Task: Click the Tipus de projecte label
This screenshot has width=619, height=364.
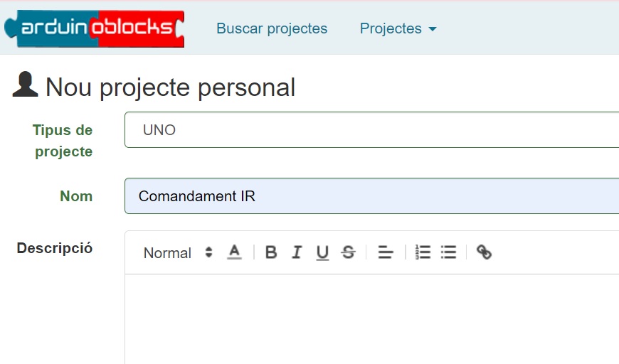Action: click(x=63, y=141)
